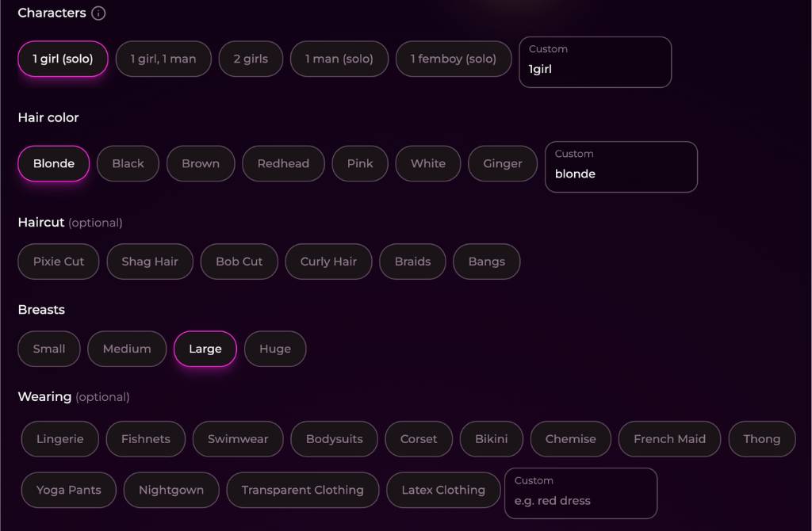The width and height of the screenshot is (812, 531).
Task: Select the "1 girl, 1 man" character chip
Action: coord(163,59)
